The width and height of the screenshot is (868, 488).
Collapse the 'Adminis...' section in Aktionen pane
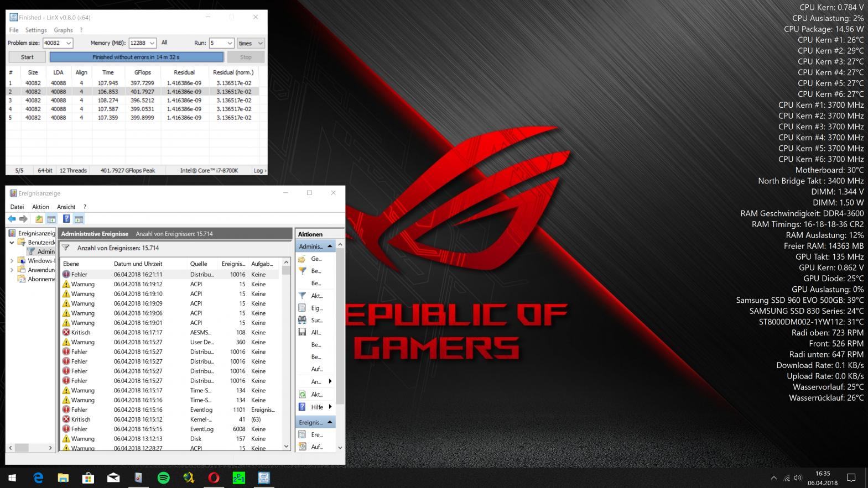[x=330, y=246]
